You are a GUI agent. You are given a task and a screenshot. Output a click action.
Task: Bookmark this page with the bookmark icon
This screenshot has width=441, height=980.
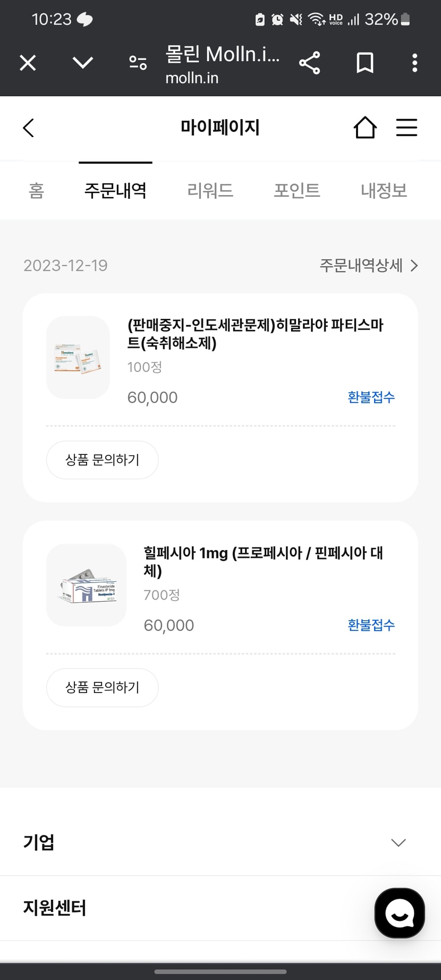(x=364, y=63)
